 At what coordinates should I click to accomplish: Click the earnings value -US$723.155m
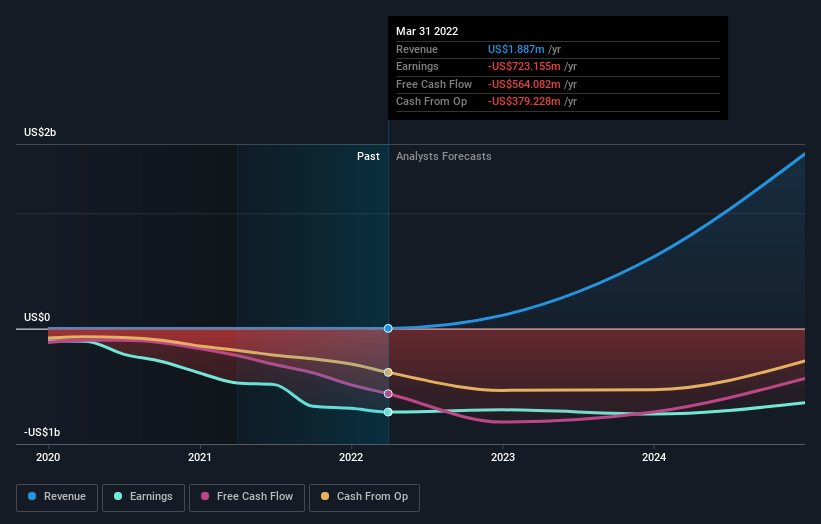pos(524,66)
